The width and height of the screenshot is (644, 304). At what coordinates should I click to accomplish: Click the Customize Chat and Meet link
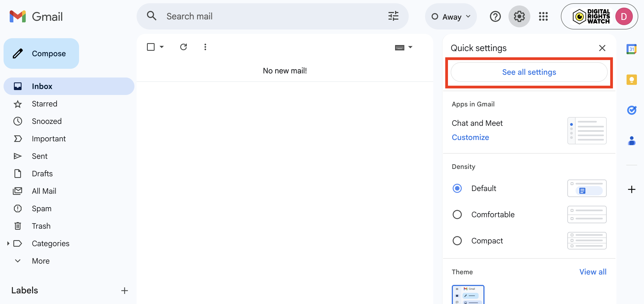click(x=470, y=137)
